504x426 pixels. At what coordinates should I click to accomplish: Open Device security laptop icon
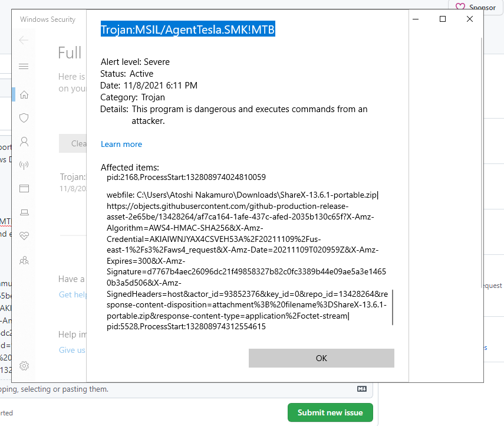tap(24, 212)
